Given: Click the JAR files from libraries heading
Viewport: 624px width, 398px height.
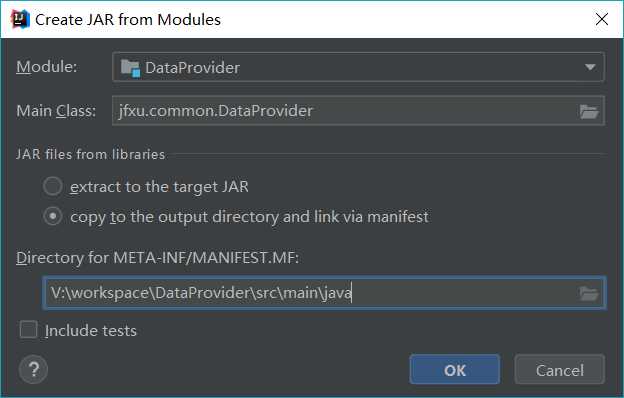Looking at the screenshot, I should click(x=90, y=154).
